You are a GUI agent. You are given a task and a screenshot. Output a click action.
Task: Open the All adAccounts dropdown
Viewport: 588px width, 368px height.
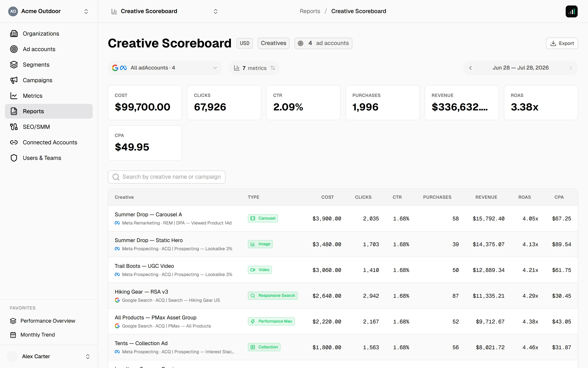click(165, 68)
